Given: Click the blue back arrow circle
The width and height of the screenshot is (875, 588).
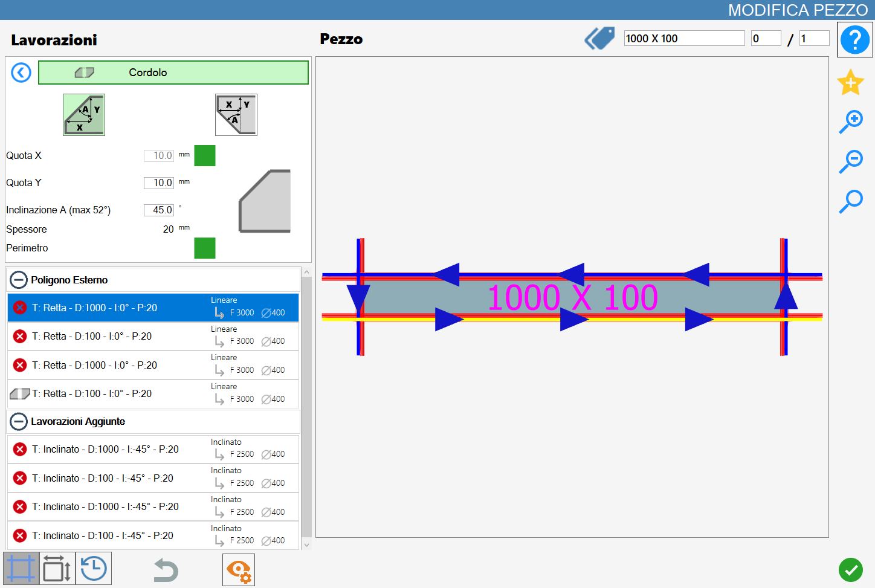Looking at the screenshot, I should [21, 73].
